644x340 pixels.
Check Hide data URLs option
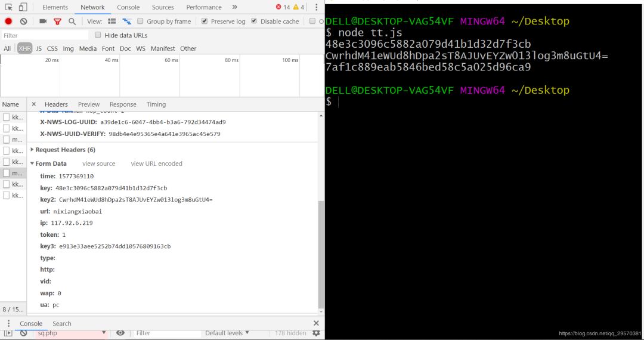98,35
